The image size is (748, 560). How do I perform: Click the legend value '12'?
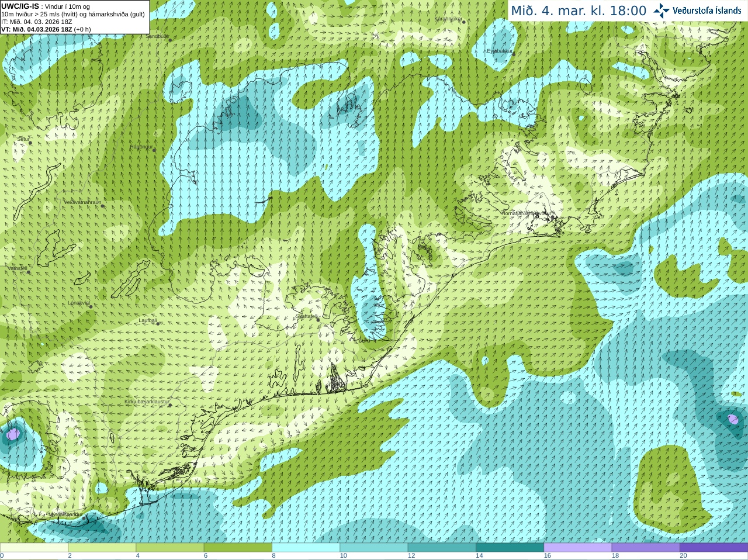[x=411, y=556]
